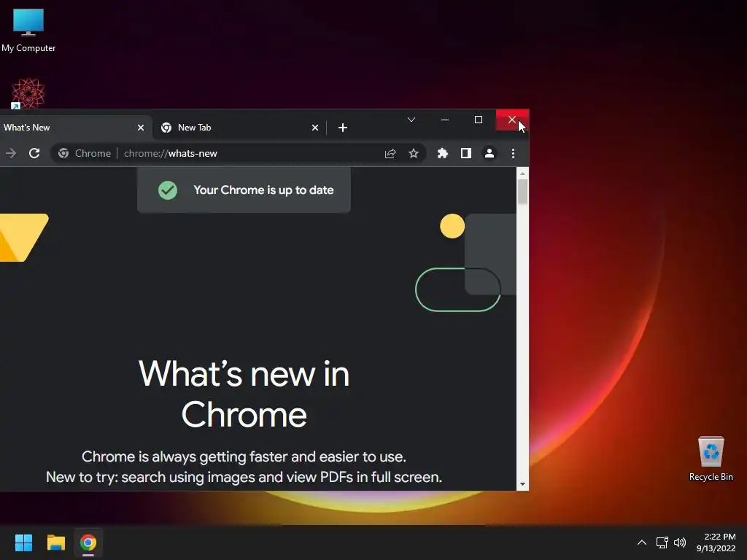This screenshot has width=747, height=560.
Task: Share this page icon in address bar
Action: [x=390, y=153]
